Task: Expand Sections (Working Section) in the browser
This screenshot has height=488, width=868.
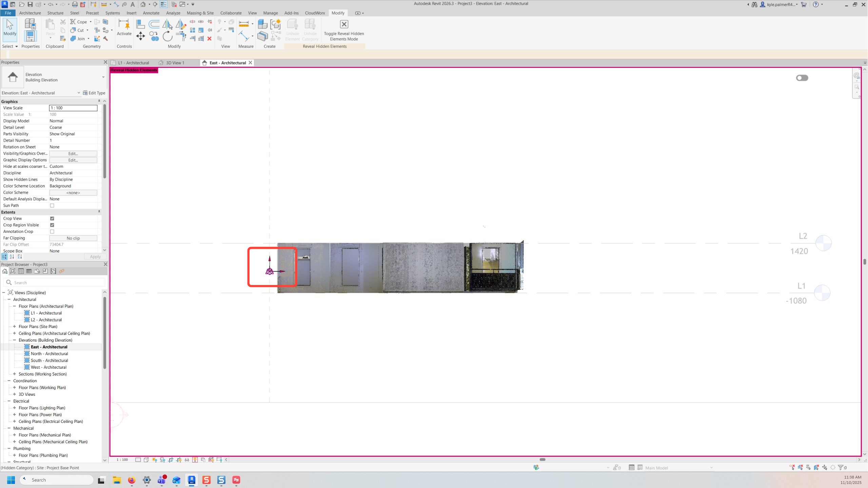Action: (x=15, y=374)
